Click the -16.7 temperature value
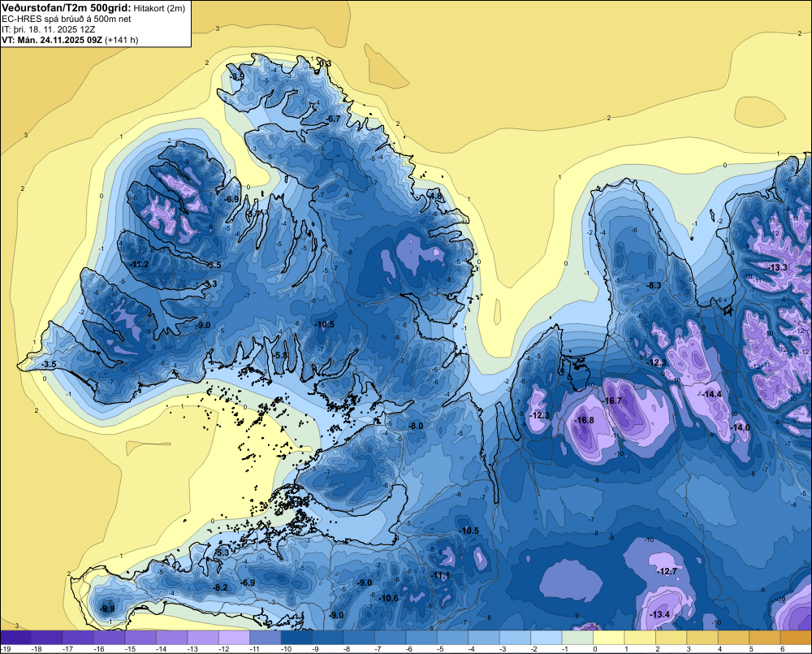Image resolution: width=812 pixels, height=654 pixels. [613, 401]
